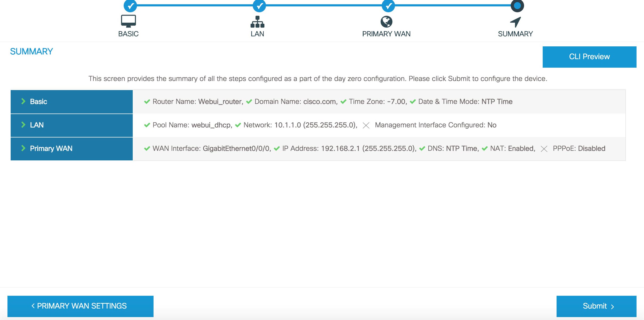This screenshot has width=644, height=320.
Task: Open the Basic section header
Action: coord(72,102)
